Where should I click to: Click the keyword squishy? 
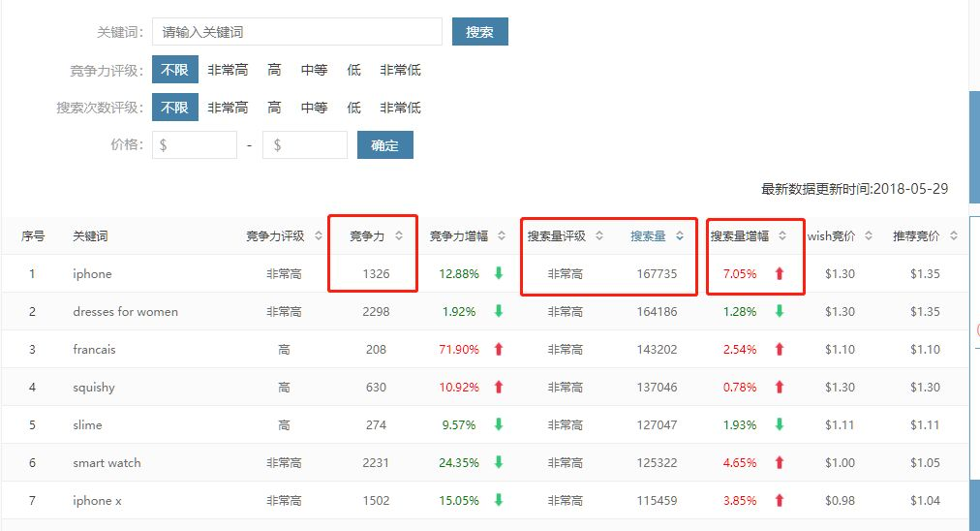(94, 388)
